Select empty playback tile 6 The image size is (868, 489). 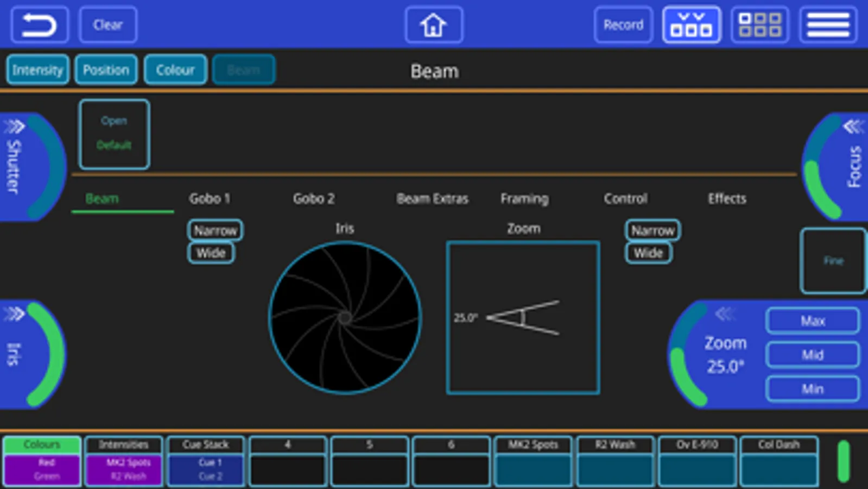452,461
